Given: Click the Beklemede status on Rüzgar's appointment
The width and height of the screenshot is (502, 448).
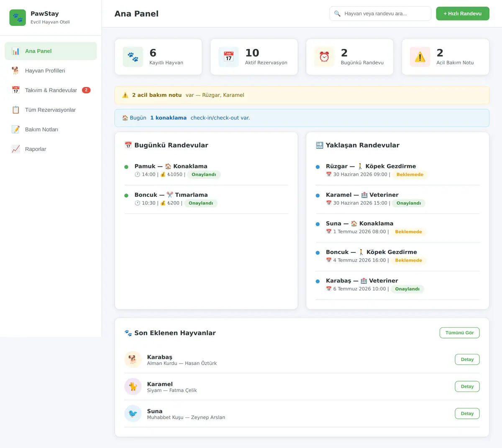Looking at the screenshot, I should click(410, 175).
